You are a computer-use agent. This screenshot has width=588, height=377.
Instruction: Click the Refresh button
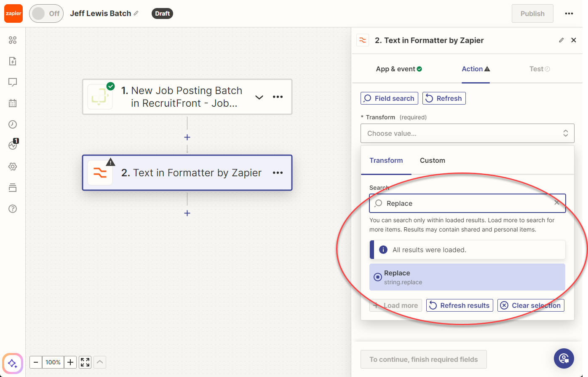point(444,98)
